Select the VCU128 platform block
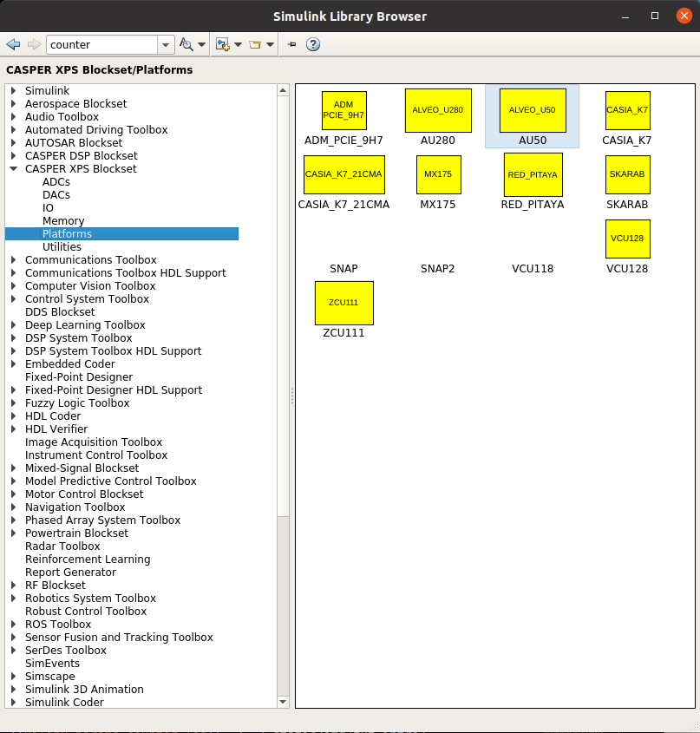This screenshot has height=733, width=700. tap(627, 239)
